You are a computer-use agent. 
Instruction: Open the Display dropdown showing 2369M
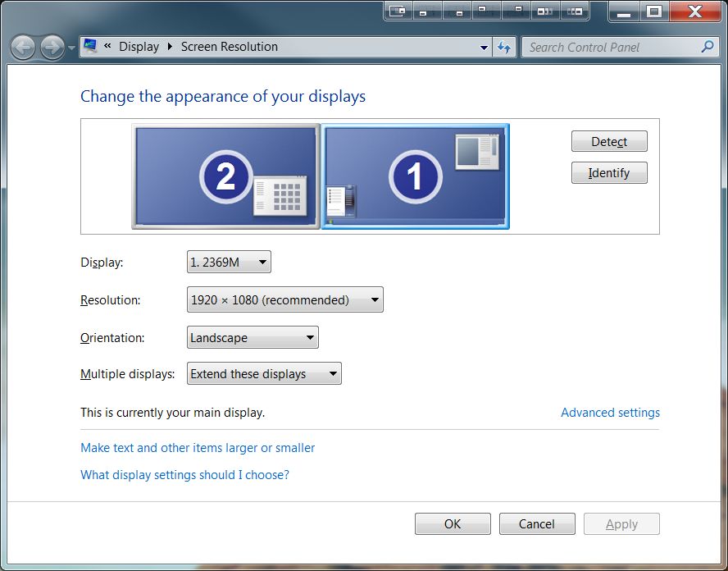point(229,263)
